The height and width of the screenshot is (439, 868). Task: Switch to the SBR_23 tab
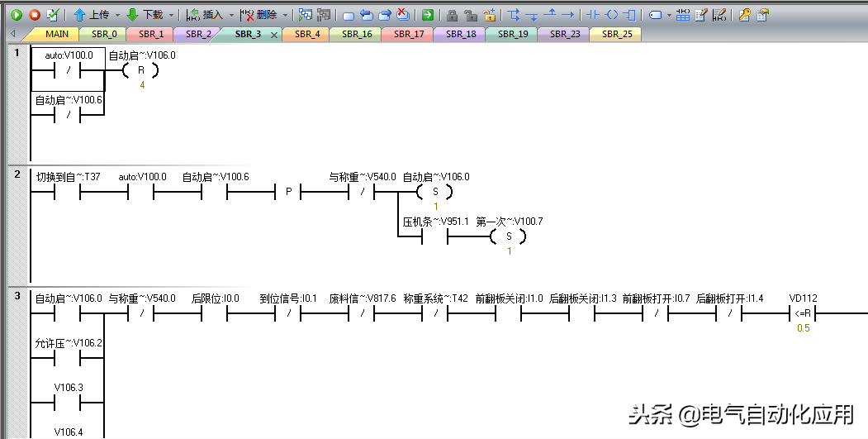click(x=565, y=35)
